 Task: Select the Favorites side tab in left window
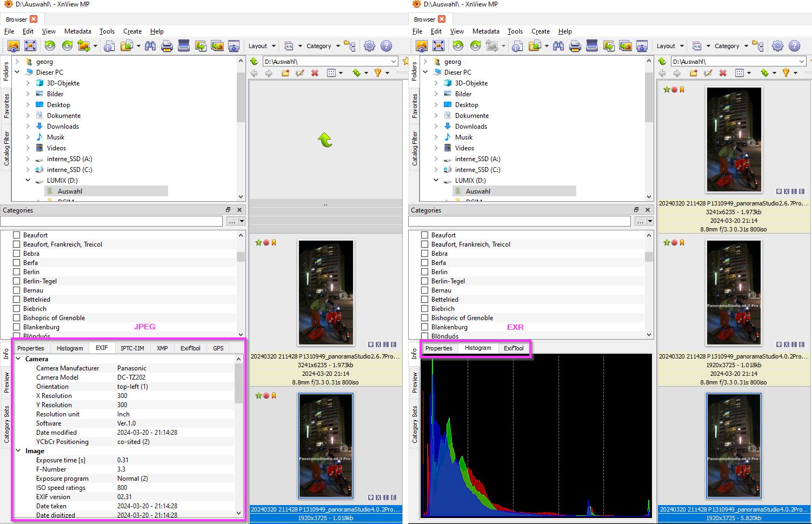coord(6,105)
